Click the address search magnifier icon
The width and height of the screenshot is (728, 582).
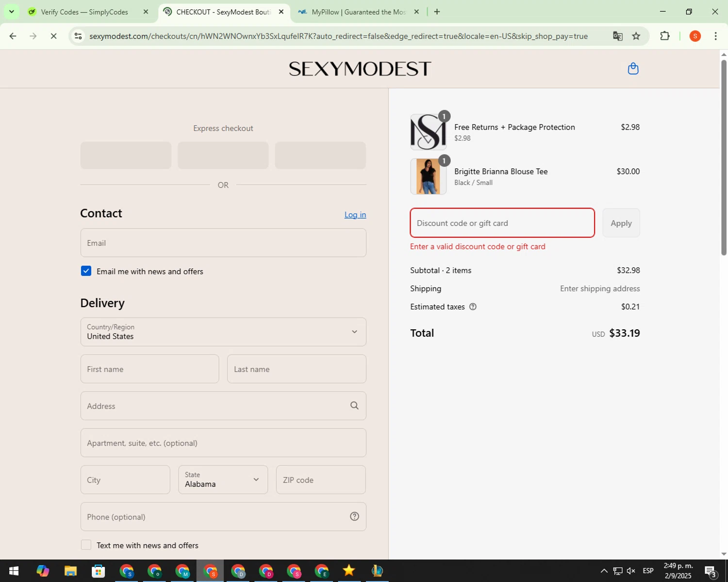(354, 405)
